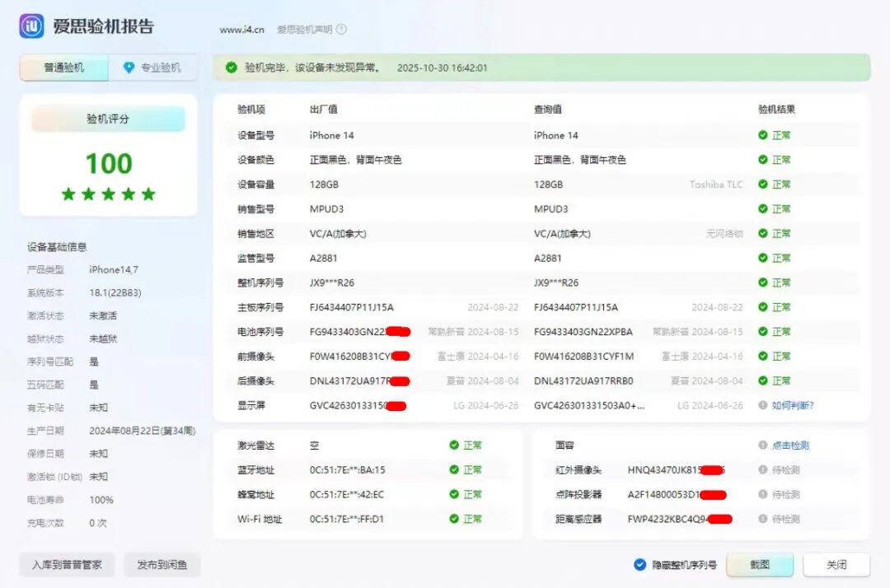Image resolution: width=890 pixels, height=588 pixels.
Task: Click the green check icon for 激光雷达
Action: [x=454, y=446]
